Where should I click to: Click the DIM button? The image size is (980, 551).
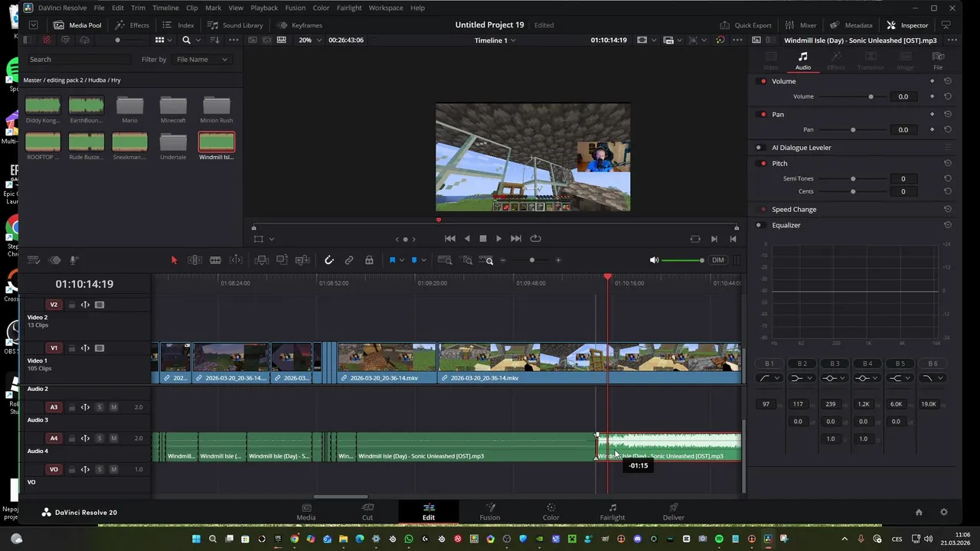click(x=717, y=260)
